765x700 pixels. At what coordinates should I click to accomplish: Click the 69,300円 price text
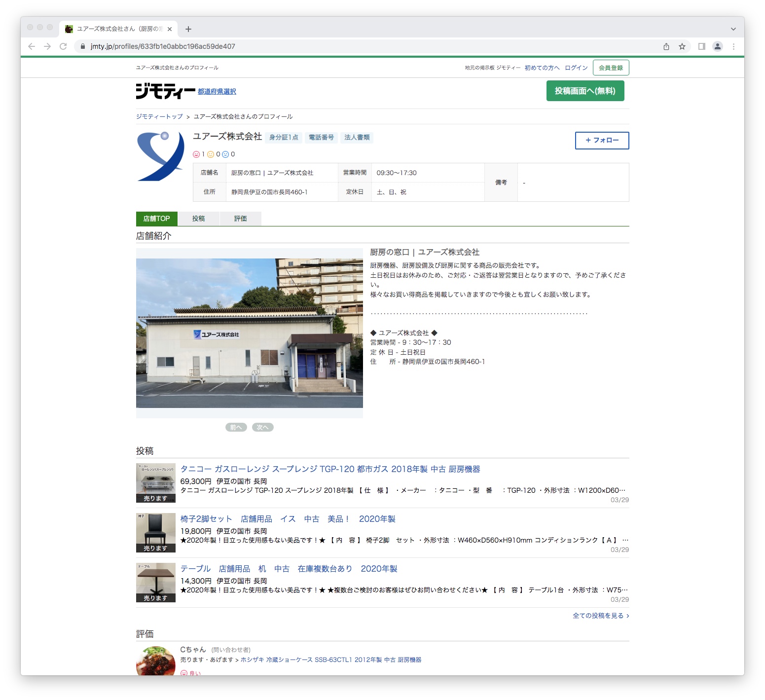196,481
